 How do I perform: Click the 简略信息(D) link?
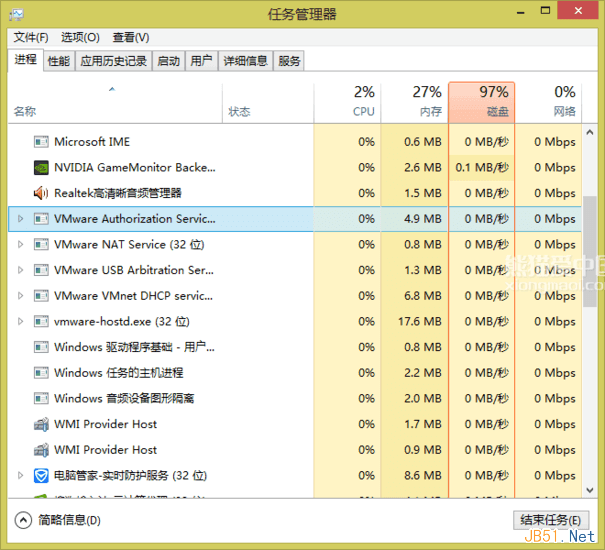coord(69,520)
